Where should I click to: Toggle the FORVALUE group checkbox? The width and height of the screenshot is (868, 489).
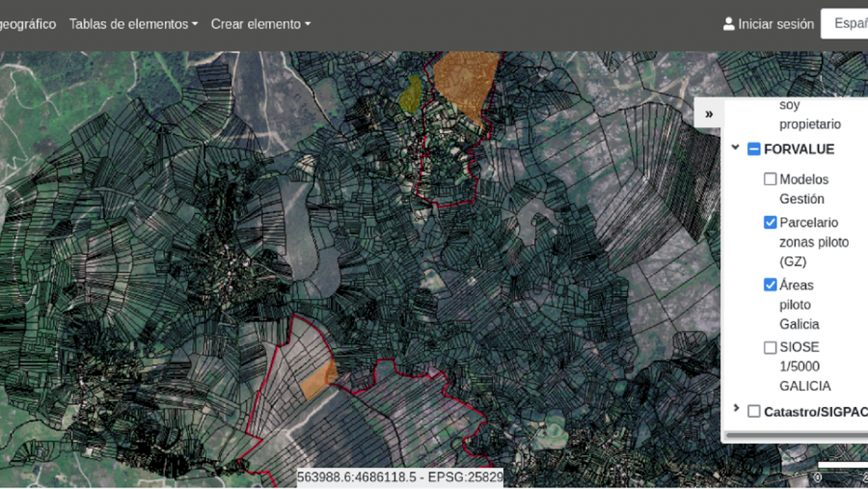754,149
